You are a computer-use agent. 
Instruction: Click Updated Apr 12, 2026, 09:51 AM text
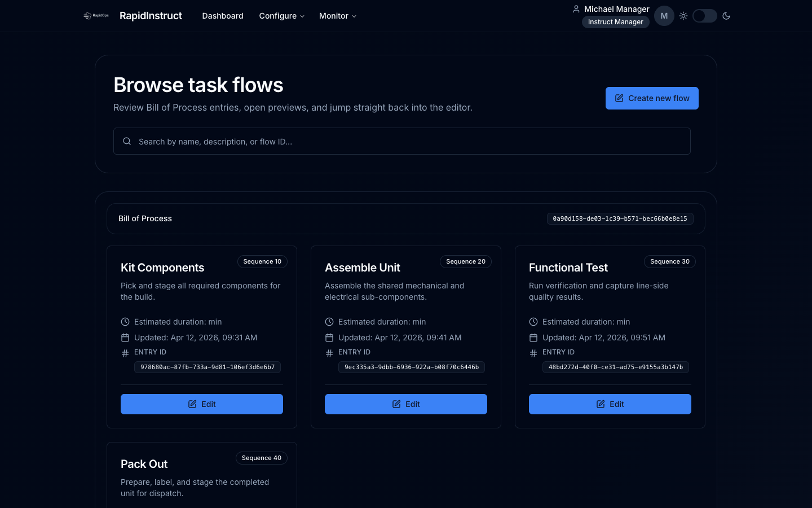(604, 338)
